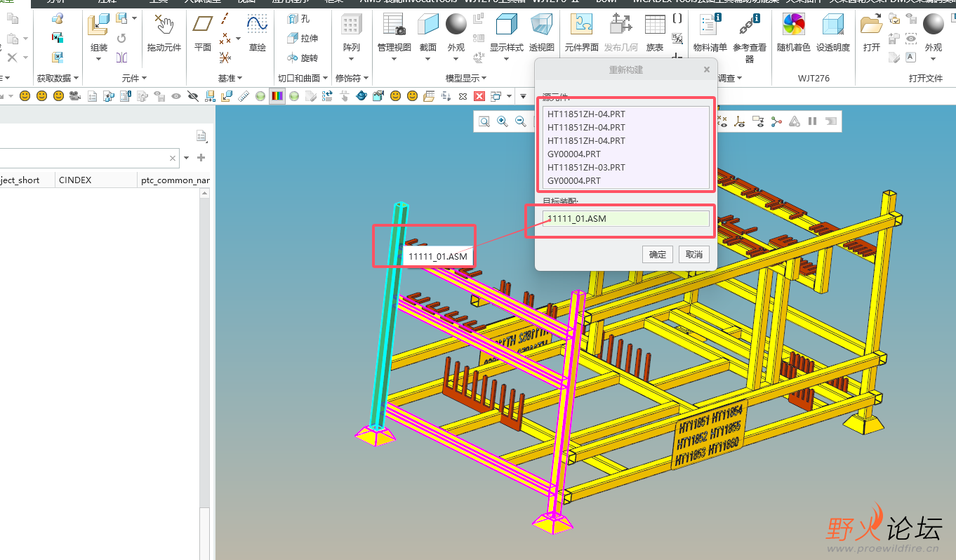Expand the 获取数据 group menu
Viewport: 956px width, 560px height.
(x=58, y=78)
